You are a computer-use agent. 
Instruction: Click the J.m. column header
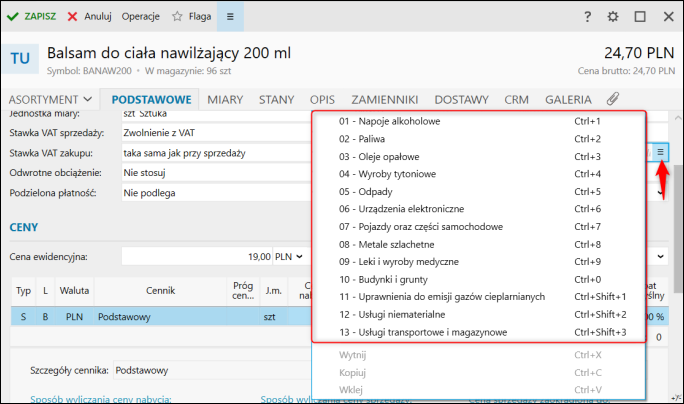click(274, 291)
